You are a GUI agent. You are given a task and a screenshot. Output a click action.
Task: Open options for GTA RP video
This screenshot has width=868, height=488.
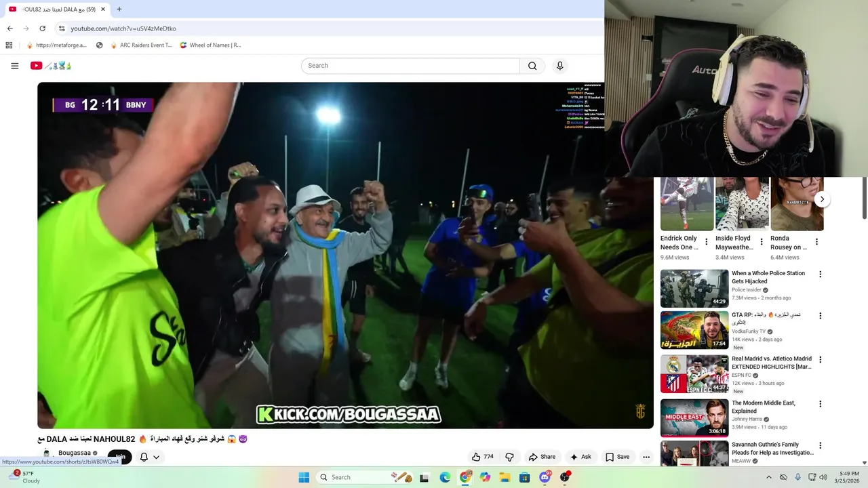[x=820, y=316]
